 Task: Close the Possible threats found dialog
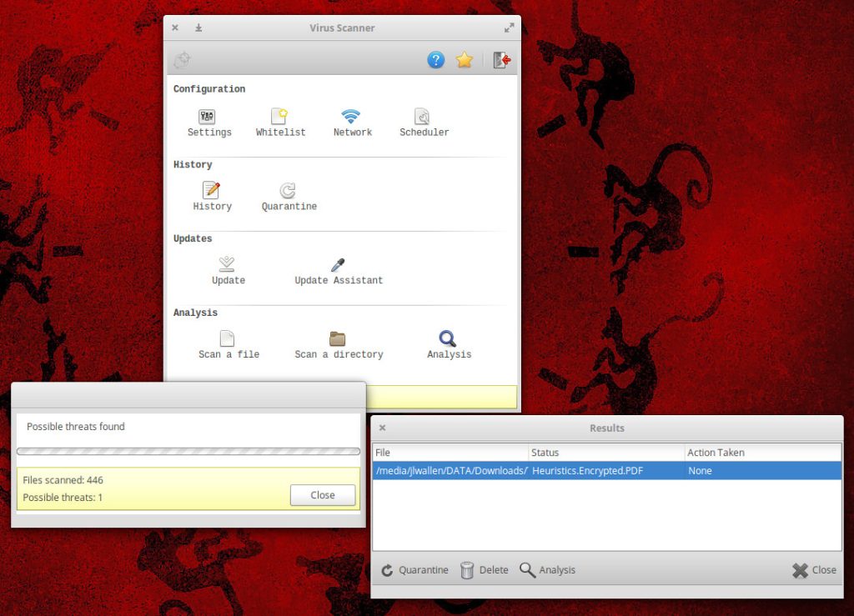click(x=323, y=495)
